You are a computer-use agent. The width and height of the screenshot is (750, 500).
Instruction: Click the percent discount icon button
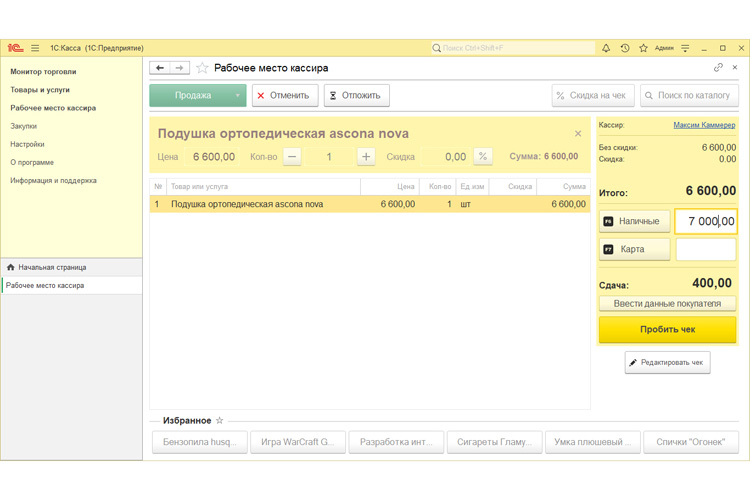click(483, 157)
